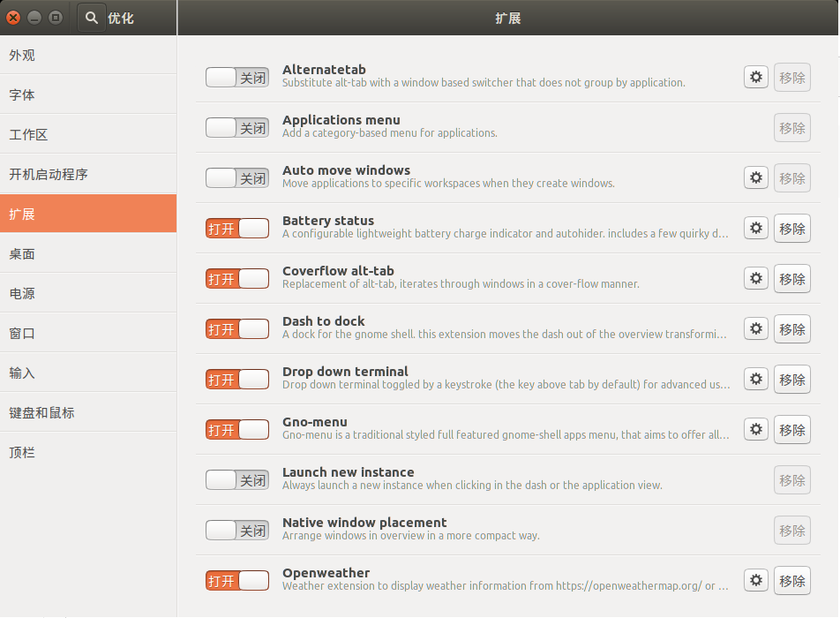Enable the Auto move windows switch
This screenshot has width=840, height=618.
pos(237,178)
